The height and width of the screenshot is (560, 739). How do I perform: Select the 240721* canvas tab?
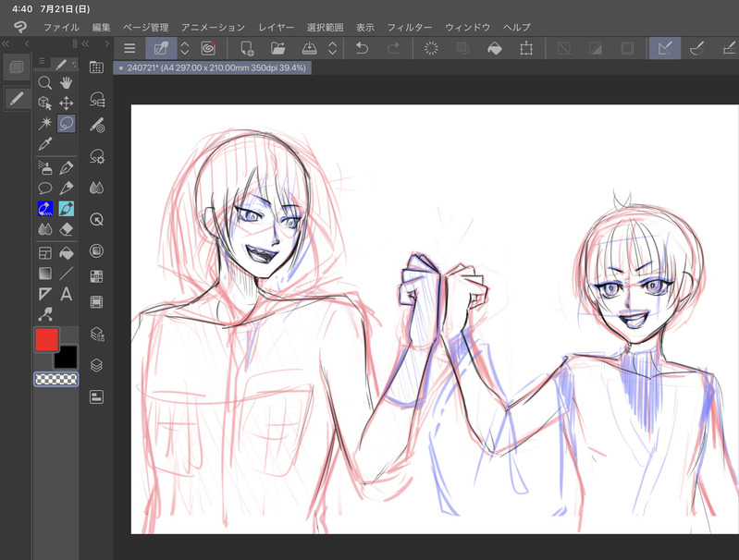tap(212, 67)
